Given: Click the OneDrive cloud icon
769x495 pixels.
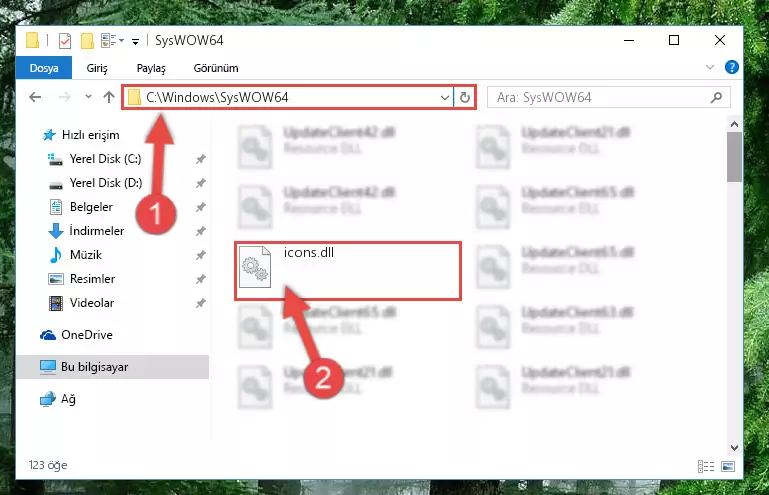Looking at the screenshot, I should pos(48,335).
